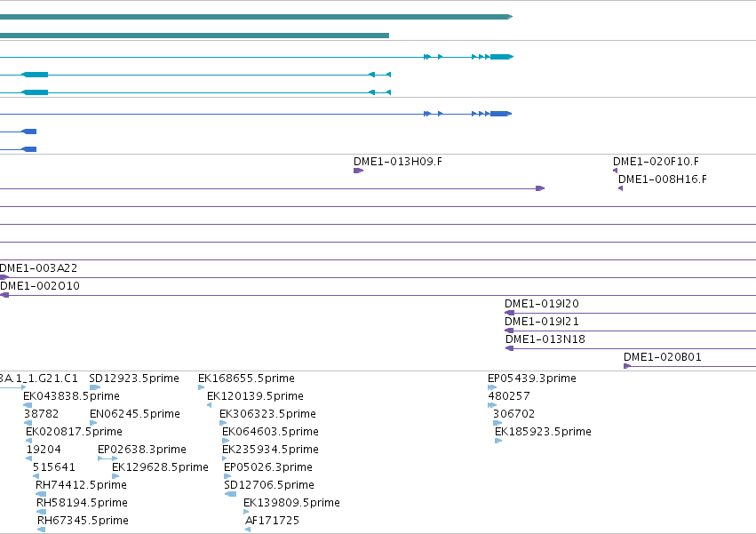Select the shorter teal gene span bar
This screenshot has height=534, width=756.
coord(195,36)
